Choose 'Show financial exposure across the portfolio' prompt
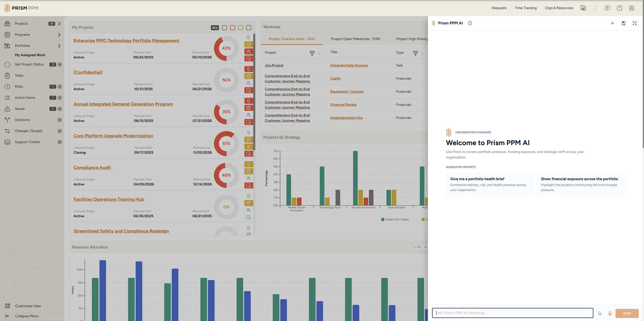 coord(581,184)
